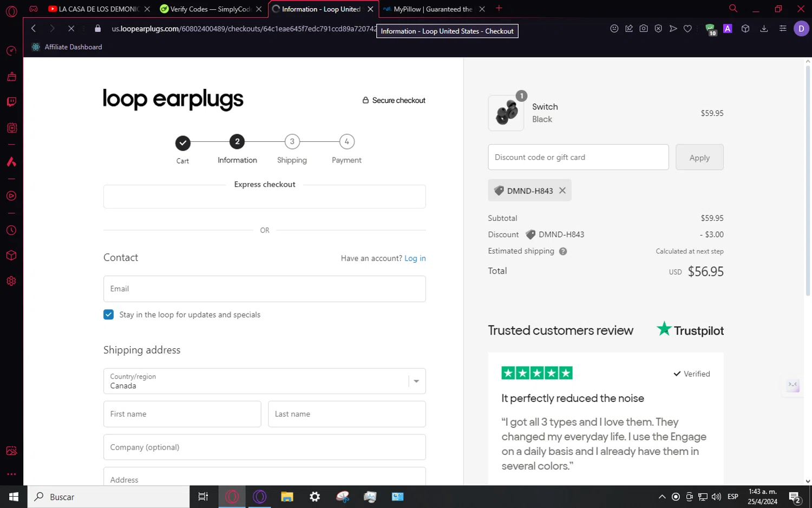This screenshot has height=508, width=812.
Task: Click the five-star Trustpilot rating
Action: (537, 373)
